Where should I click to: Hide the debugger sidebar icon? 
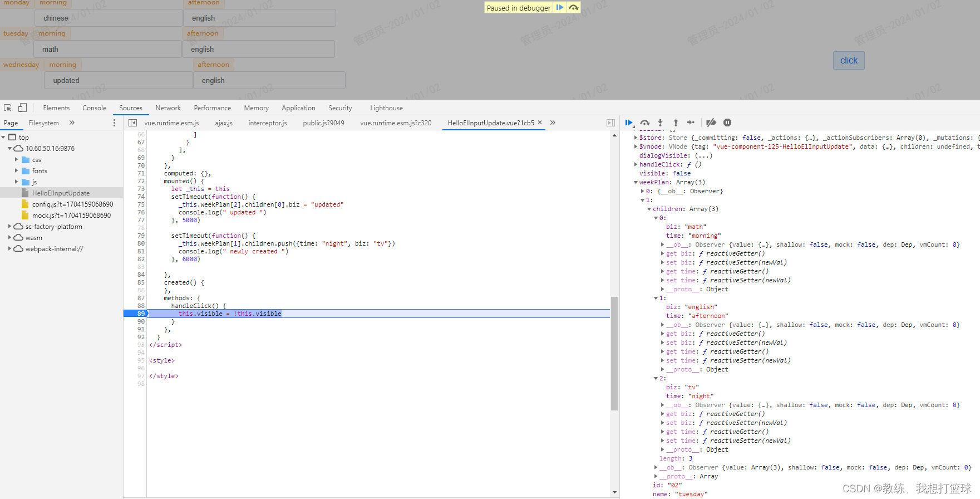(610, 123)
